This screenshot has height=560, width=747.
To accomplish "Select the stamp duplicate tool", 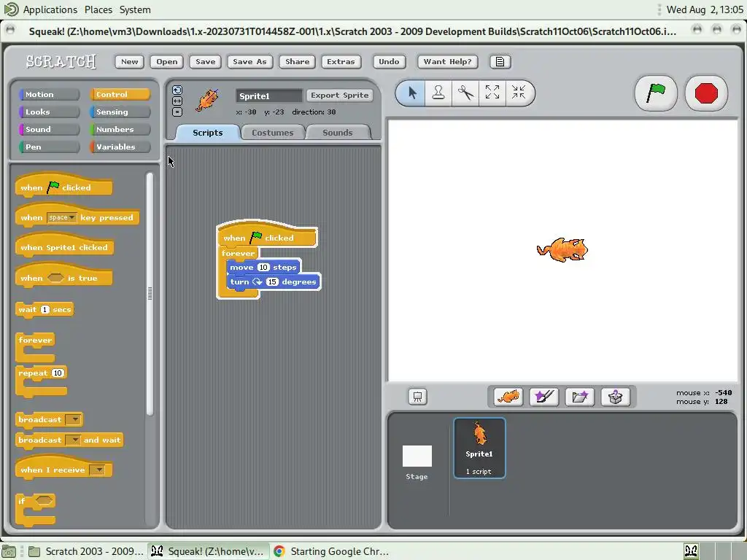I will 438,93.
